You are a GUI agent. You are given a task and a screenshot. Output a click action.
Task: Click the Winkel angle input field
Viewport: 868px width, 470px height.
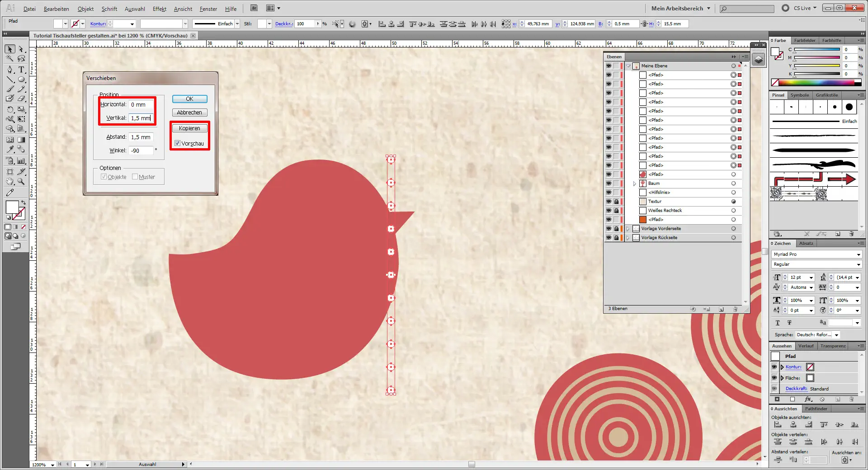click(142, 150)
